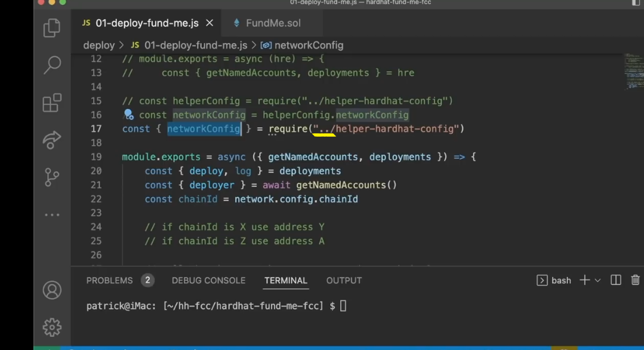
Task: Kill the terminal with trash icon
Action: click(x=635, y=280)
